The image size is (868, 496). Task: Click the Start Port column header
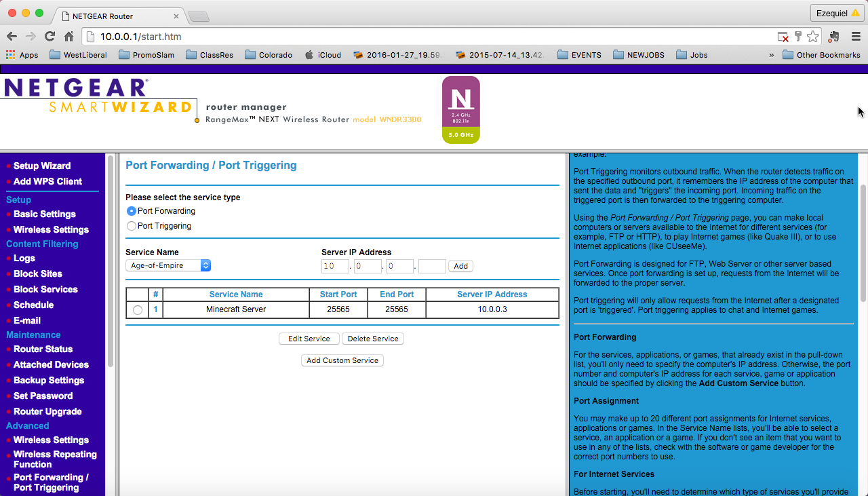coord(338,294)
